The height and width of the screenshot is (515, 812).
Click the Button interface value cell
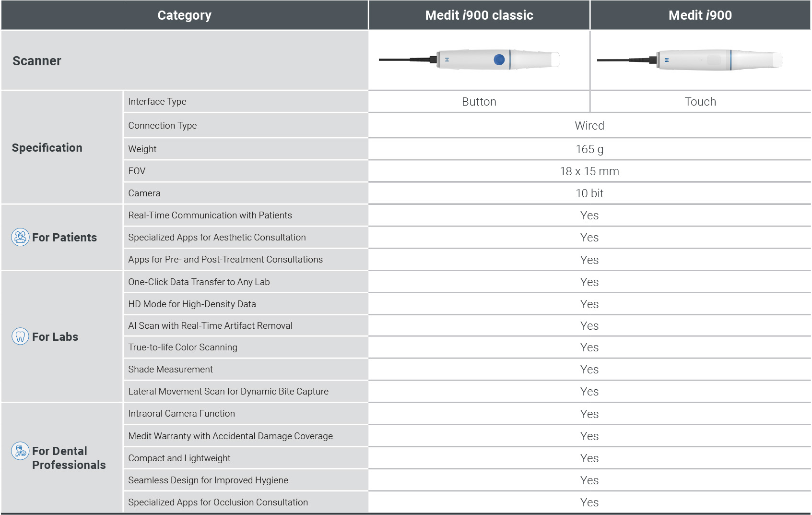point(479,102)
